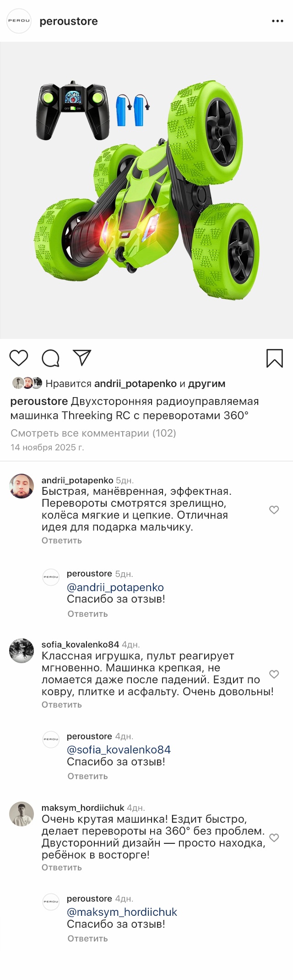Viewport: 293px width, 980px height.
Task: Like maksym_hordiichuk's comment heart
Action: click(274, 837)
